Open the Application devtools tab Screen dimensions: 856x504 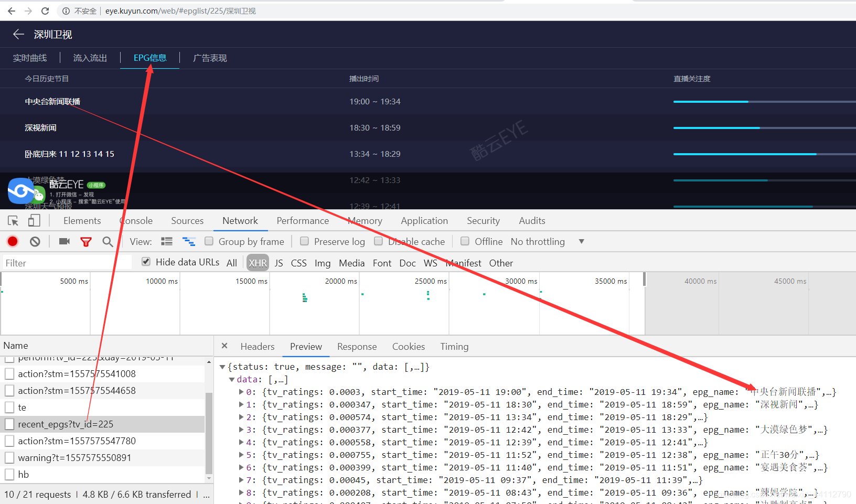coord(424,221)
